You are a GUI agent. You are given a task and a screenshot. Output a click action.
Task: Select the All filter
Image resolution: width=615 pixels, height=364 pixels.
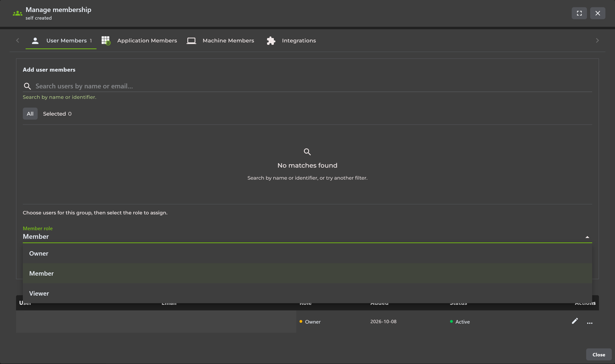[x=30, y=114]
